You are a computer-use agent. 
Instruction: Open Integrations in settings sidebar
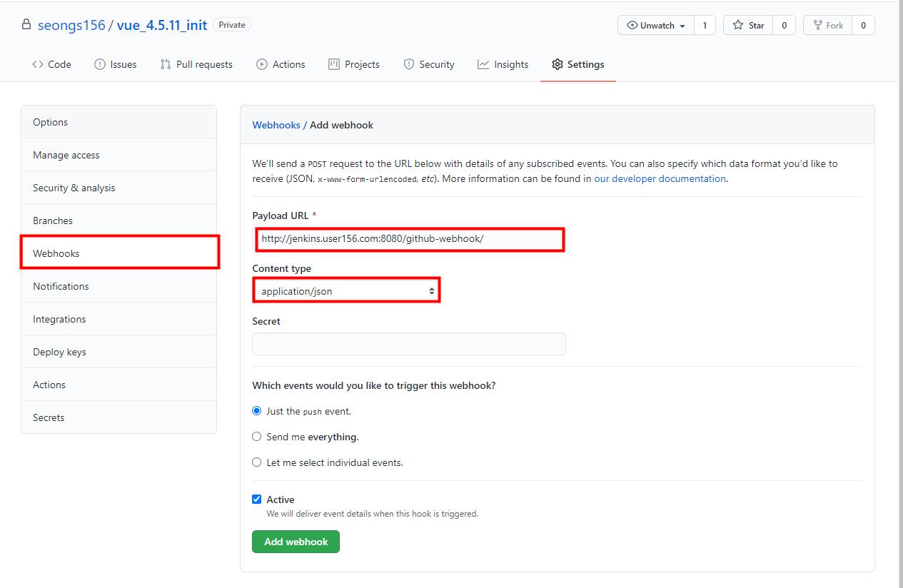pos(118,319)
